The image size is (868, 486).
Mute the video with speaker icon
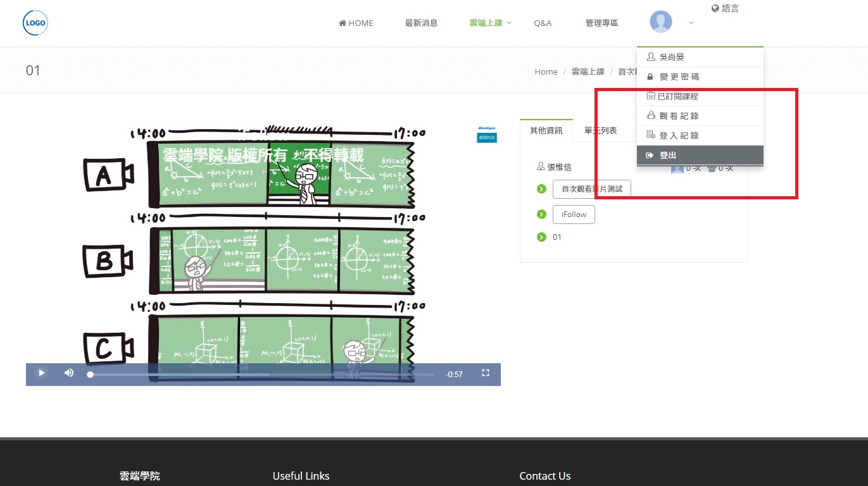coord(69,373)
